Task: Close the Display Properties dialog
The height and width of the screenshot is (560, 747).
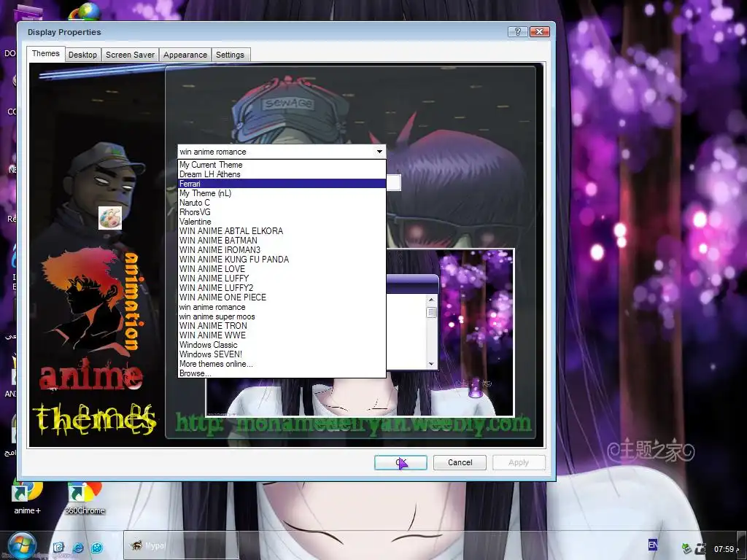Action: click(x=539, y=31)
